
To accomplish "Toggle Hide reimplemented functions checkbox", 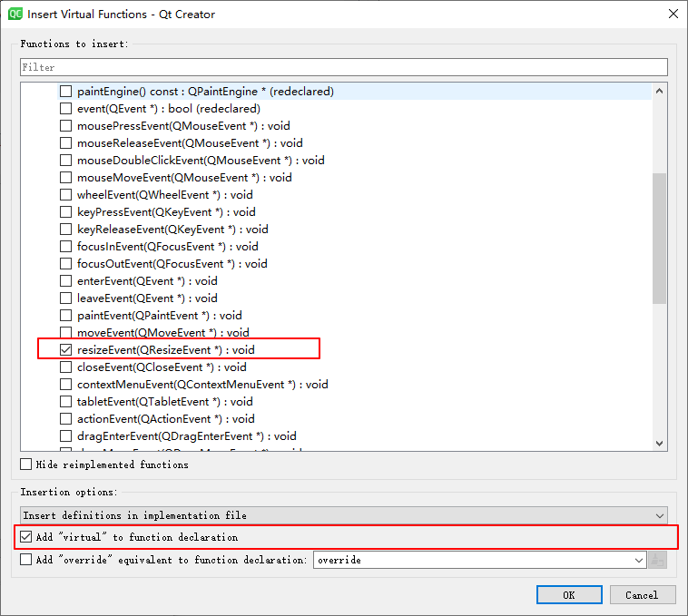I will pos(26,464).
